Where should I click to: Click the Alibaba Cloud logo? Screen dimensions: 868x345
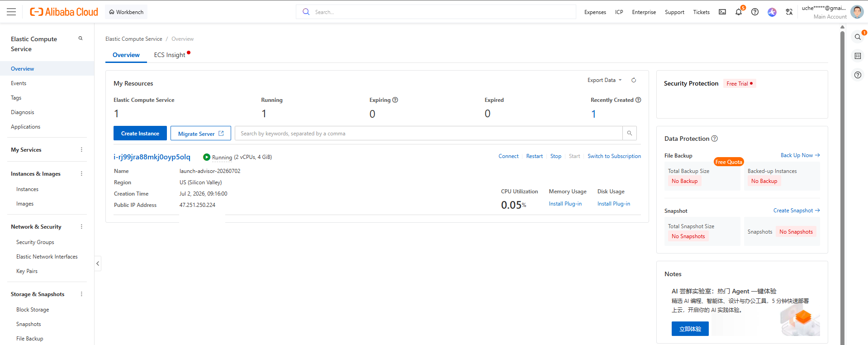tap(64, 12)
